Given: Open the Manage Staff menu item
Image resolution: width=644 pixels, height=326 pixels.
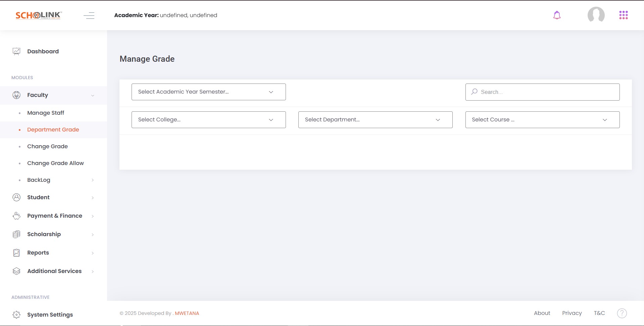Looking at the screenshot, I should pos(46,113).
